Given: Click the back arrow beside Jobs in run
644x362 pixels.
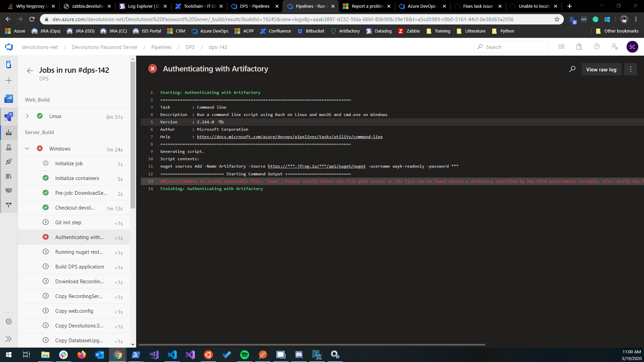Looking at the screenshot, I should tap(30, 70).
